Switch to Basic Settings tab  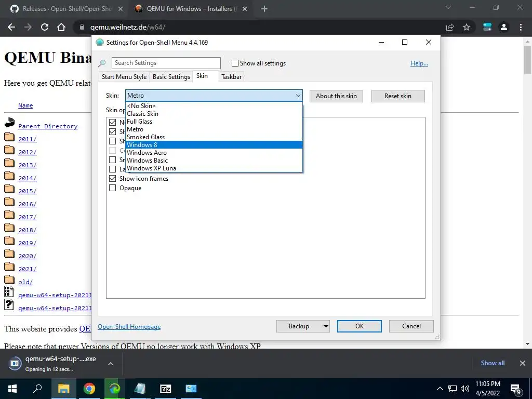[171, 77]
